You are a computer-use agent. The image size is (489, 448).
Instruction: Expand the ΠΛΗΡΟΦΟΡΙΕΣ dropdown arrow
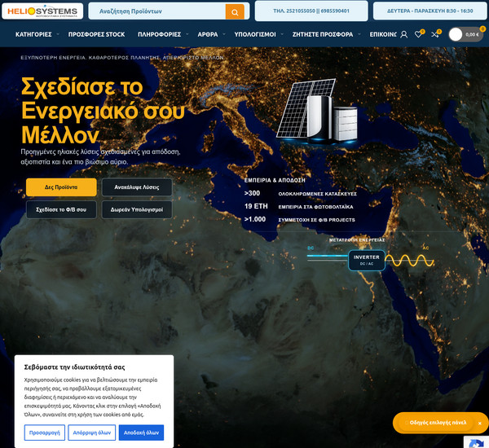click(187, 34)
